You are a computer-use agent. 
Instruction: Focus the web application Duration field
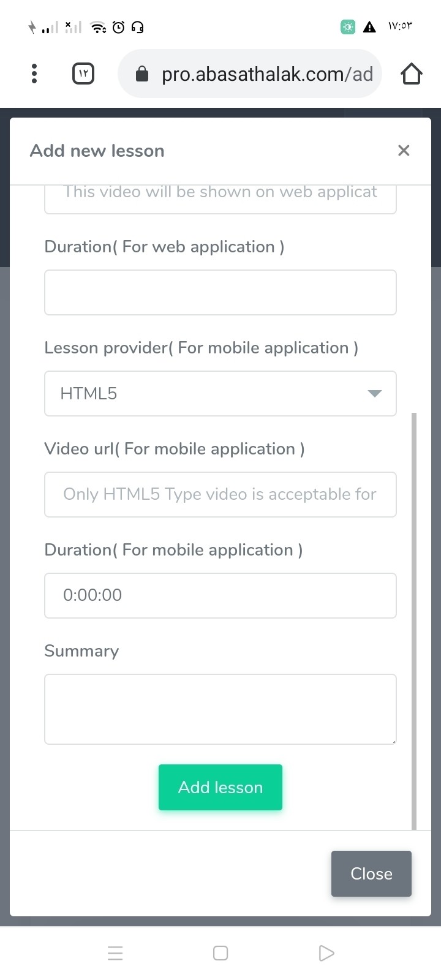(220, 292)
